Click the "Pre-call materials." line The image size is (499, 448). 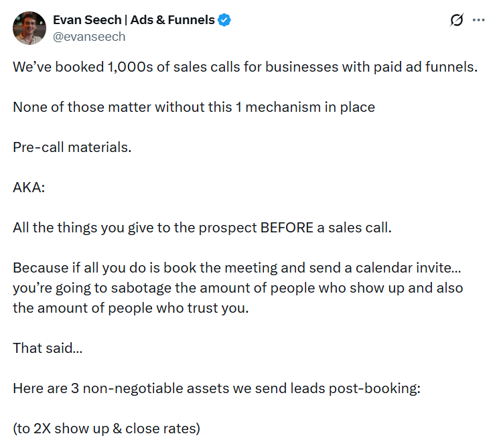pos(72,147)
